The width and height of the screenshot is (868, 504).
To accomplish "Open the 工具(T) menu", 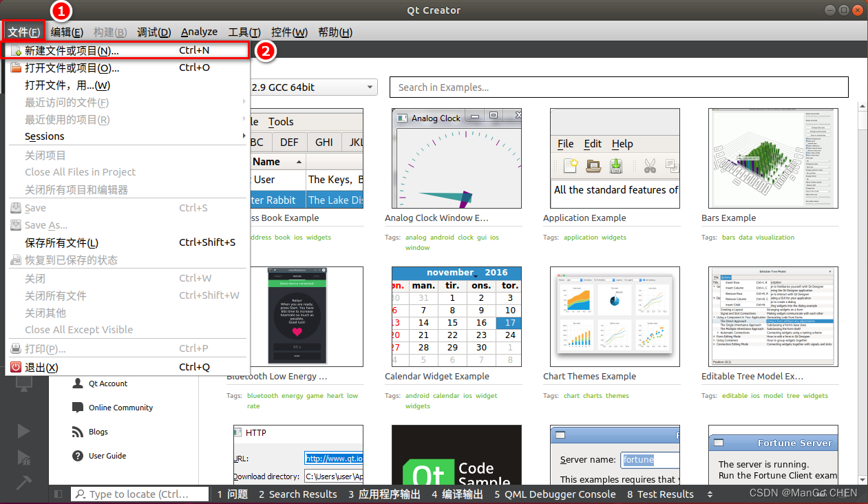I will point(244,32).
